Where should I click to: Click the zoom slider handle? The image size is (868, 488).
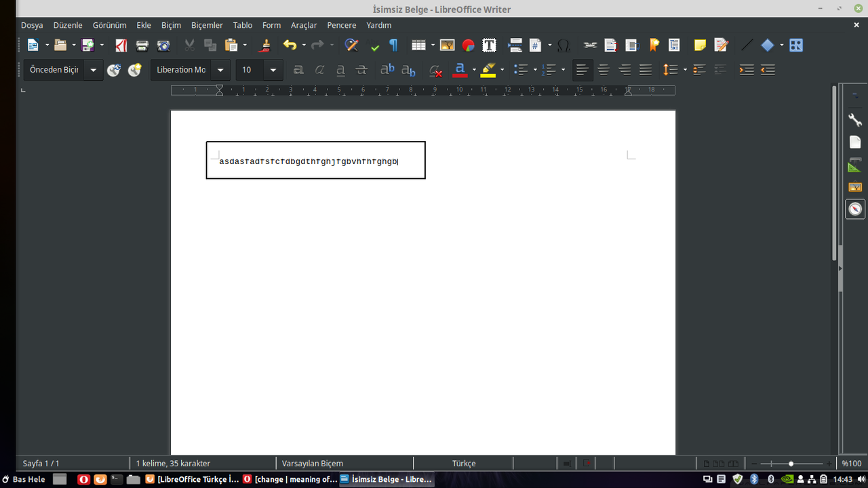click(791, 464)
